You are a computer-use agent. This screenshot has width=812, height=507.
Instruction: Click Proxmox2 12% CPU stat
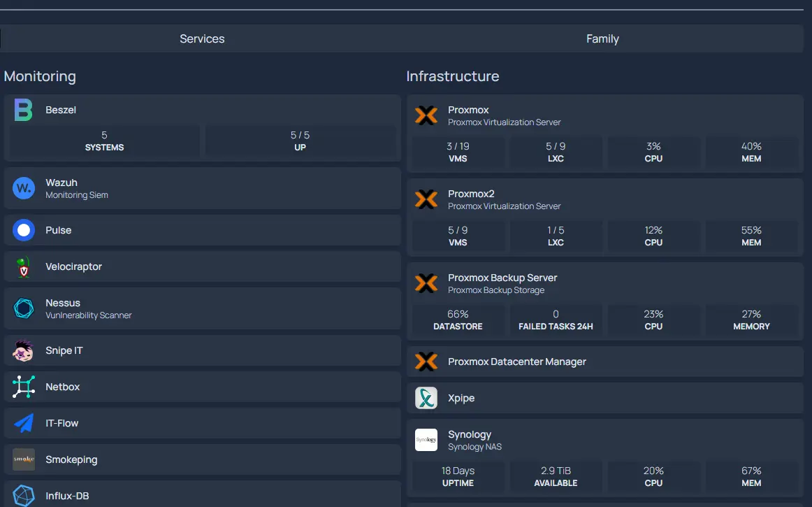pyautogui.click(x=653, y=236)
